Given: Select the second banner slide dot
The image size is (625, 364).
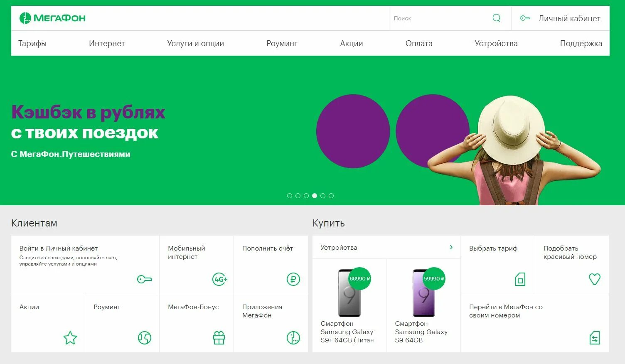Looking at the screenshot, I should tap(298, 196).
